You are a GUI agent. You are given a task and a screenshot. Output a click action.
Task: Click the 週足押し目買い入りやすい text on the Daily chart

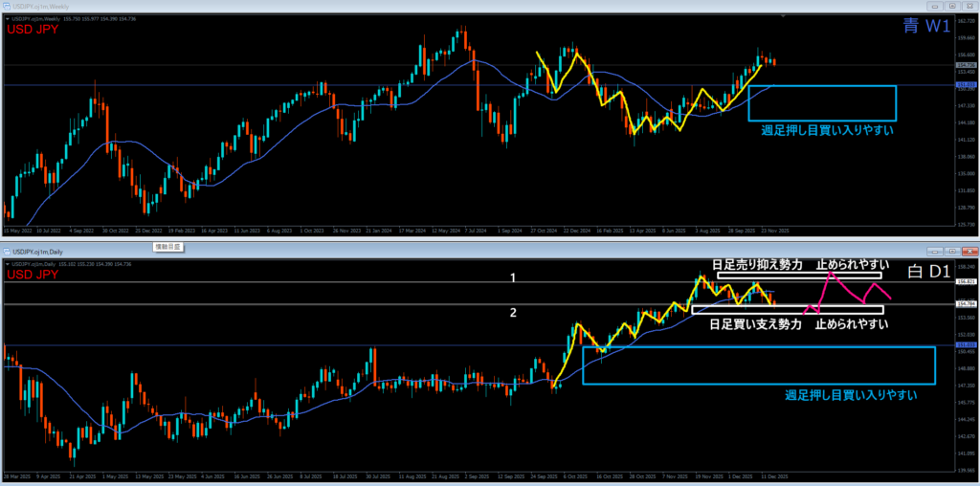coord(851,395)
